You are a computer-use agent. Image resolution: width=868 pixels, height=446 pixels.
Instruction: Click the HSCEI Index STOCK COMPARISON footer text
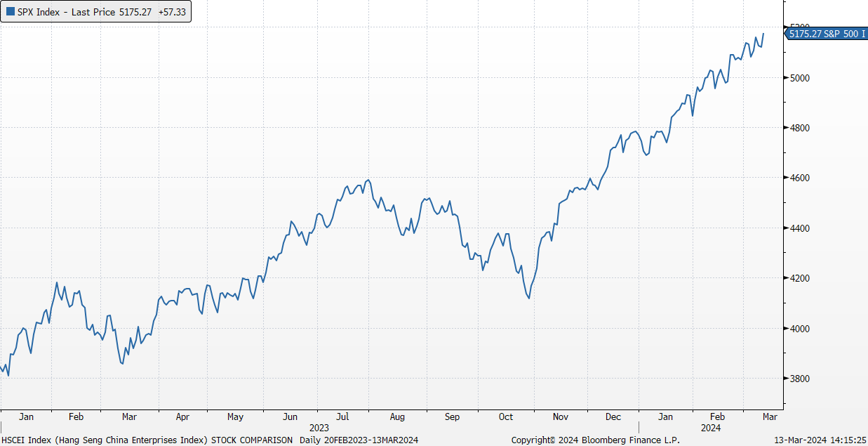[147, 440]
